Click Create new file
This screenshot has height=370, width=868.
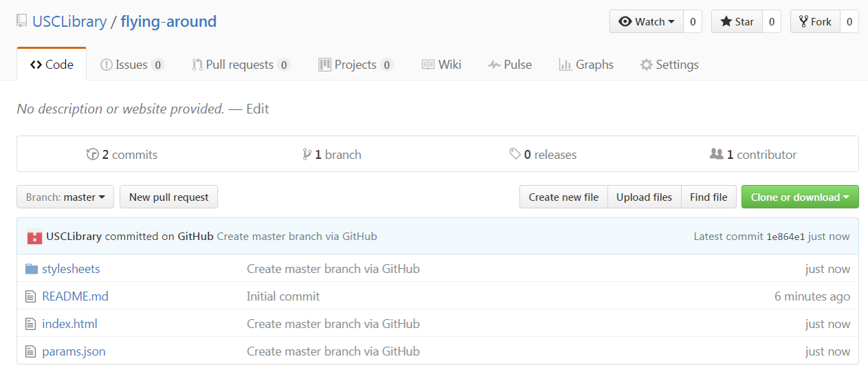pyautogui.click(x=564, y=197)
